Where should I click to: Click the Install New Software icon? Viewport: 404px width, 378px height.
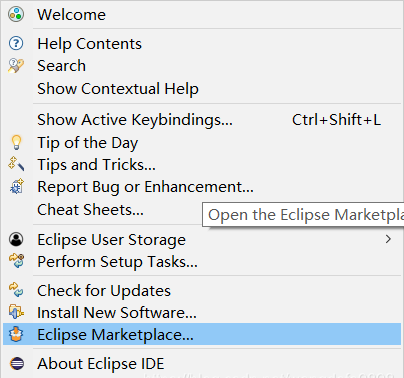16,312
